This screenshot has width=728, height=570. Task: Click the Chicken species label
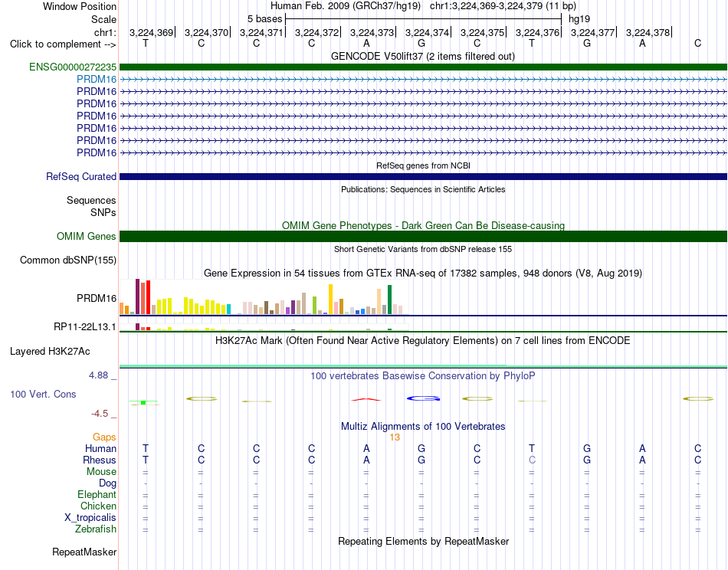pos(98,506)
